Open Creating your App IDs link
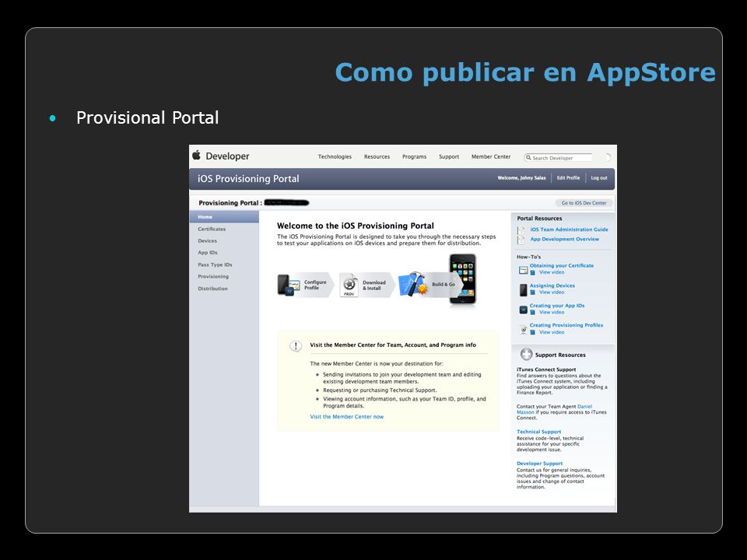The height and width of the screenshot is (560, 747). (557, 306)
